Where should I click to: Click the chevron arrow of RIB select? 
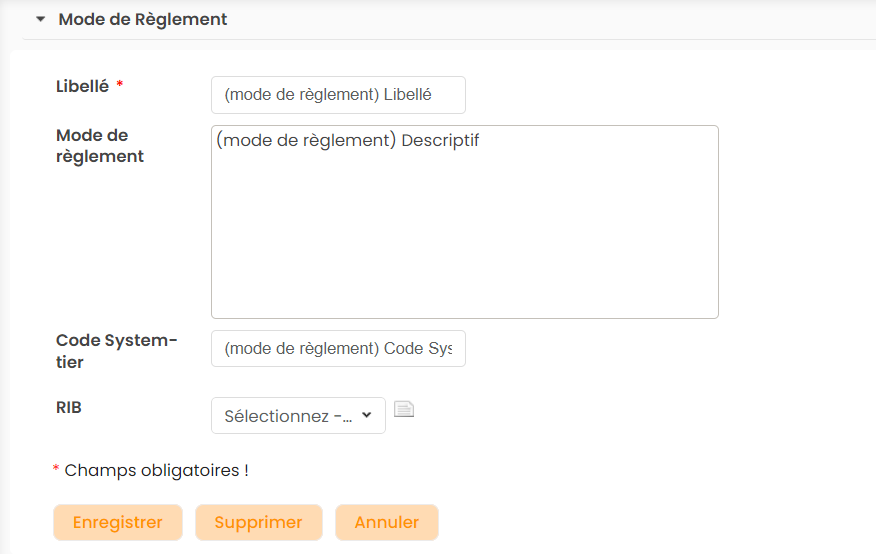(x=366, y=415)
